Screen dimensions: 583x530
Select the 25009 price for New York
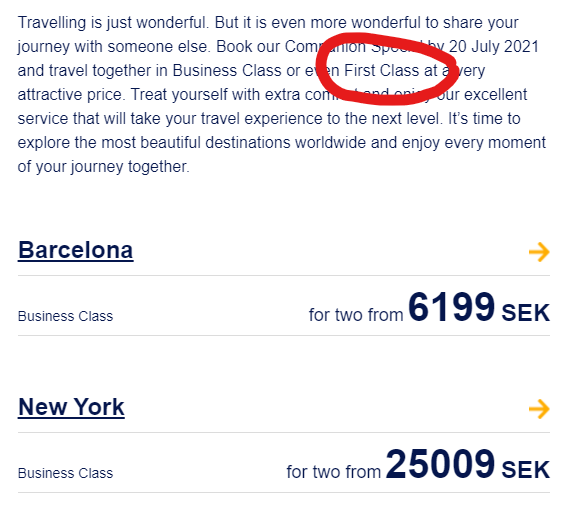pos(440,464)
